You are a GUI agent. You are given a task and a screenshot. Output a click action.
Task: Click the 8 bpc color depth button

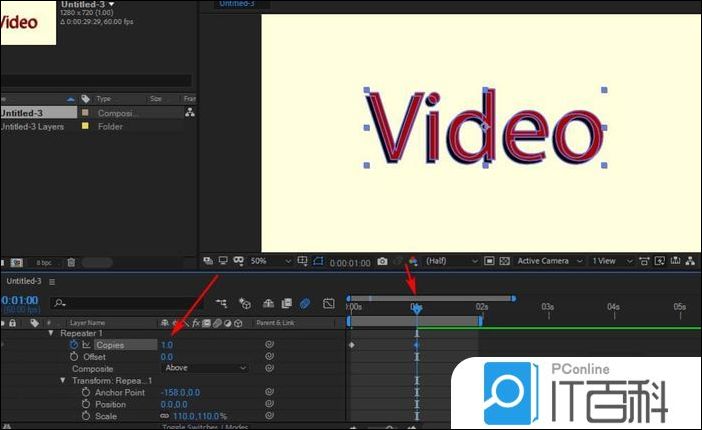(x=44, y=262)
